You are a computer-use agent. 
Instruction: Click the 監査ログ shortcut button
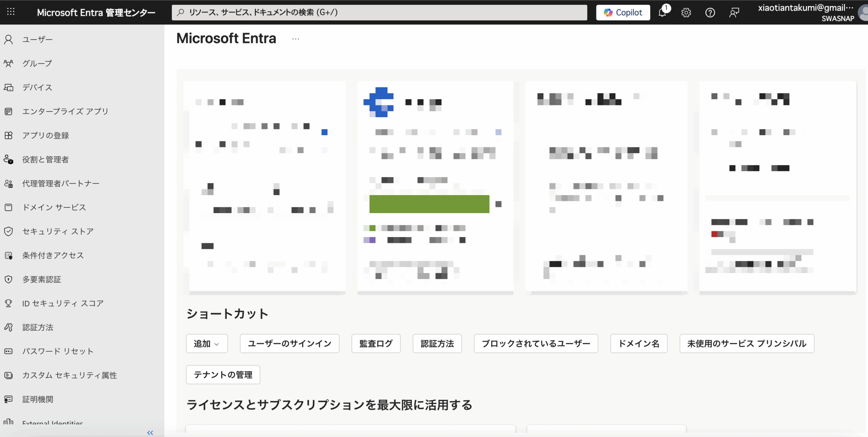click(x=376, y=344)
